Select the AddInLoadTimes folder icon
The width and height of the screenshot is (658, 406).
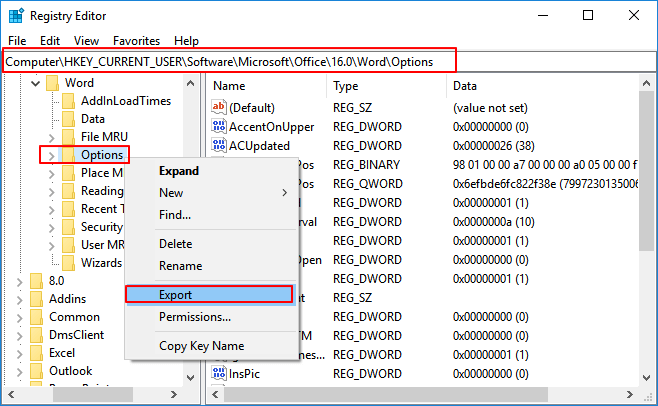click(68, 101)
